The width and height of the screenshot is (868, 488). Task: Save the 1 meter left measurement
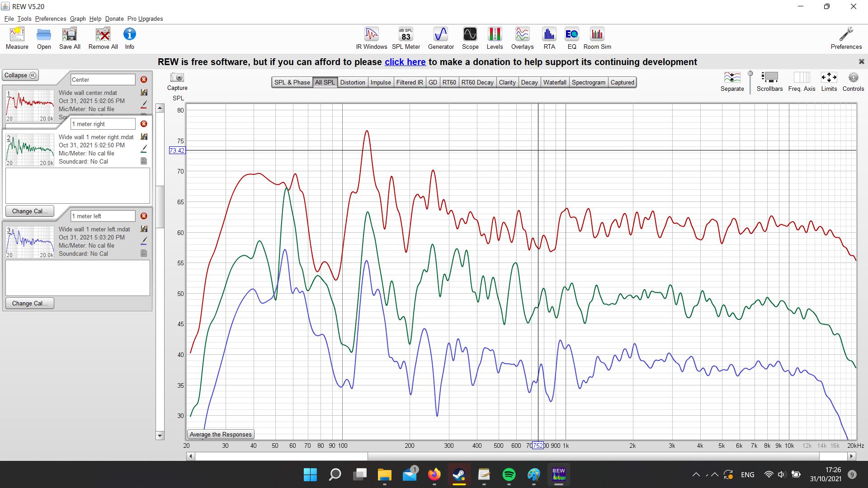coord(144,229)
